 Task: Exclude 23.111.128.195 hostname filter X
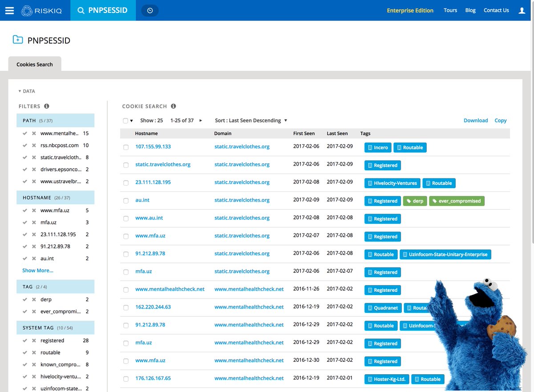click(34, 234)
